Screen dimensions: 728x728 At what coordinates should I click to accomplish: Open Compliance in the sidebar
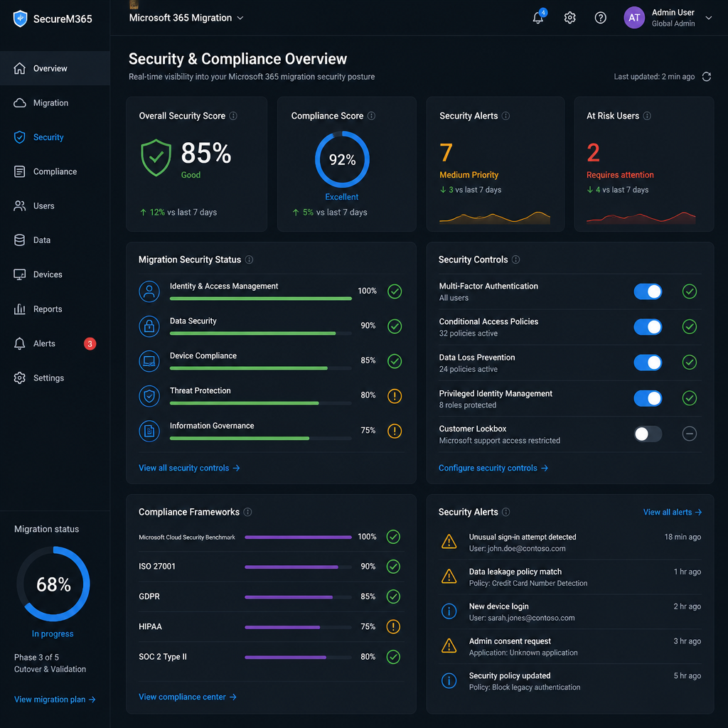click(55, 171)
